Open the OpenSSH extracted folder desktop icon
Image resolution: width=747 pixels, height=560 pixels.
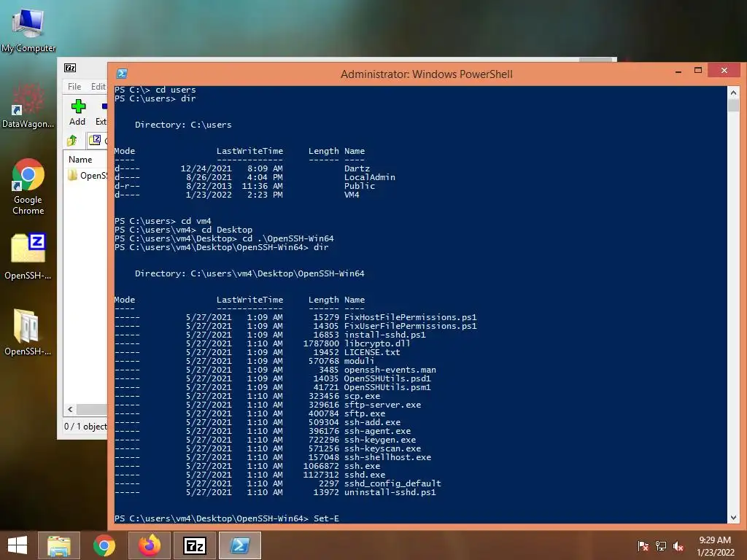click(28, 332)
